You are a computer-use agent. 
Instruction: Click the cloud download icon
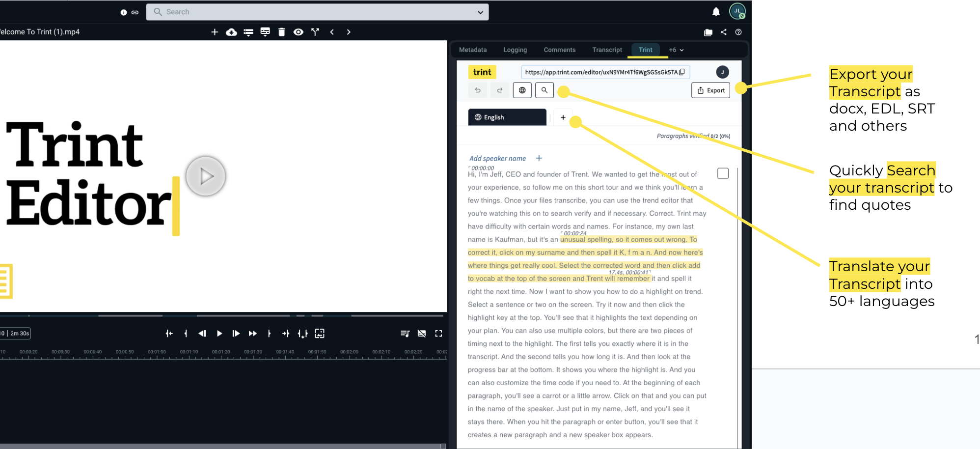231,32
